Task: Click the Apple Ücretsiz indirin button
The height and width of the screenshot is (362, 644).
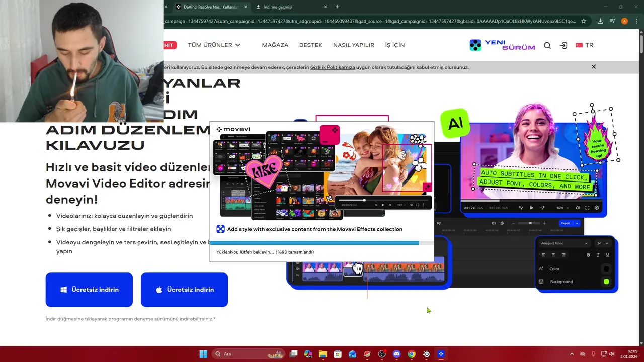Action: [x=184, y=290]
